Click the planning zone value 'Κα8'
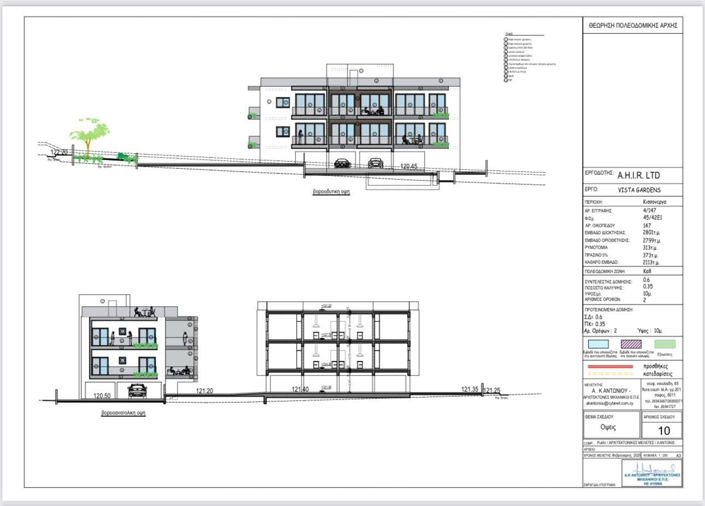Image resolution: width=705 pixels, height=506 pixels. click(x=647, y=271)
